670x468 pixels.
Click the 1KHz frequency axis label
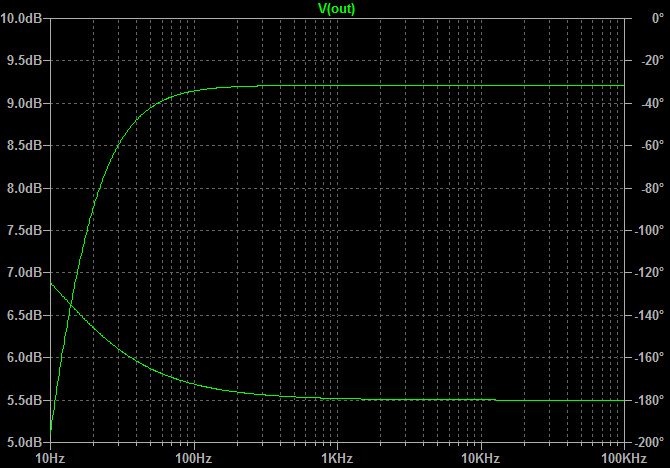pyautogui.click(x=337, y=459)
